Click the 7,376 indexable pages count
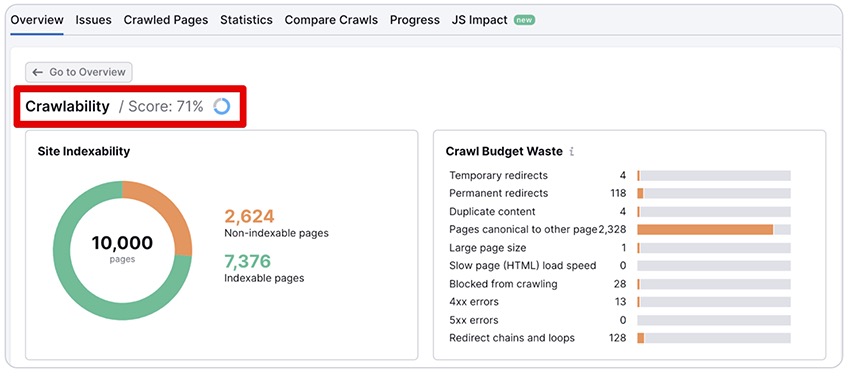Screen dimensions: 848x379 248,262
